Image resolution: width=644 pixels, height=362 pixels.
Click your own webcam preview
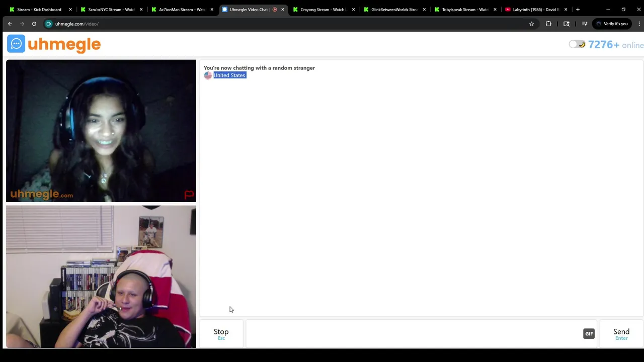tap(101, 277)
